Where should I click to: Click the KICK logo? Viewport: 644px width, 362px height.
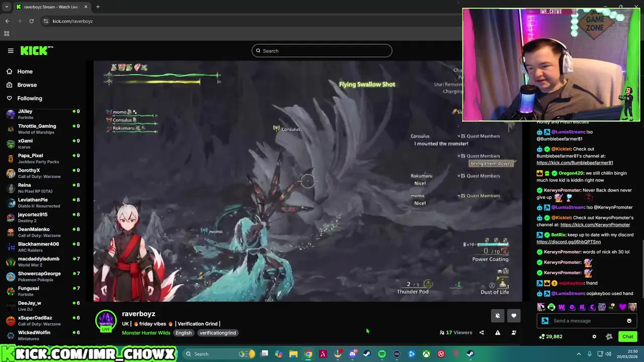[x=37, y=51]
